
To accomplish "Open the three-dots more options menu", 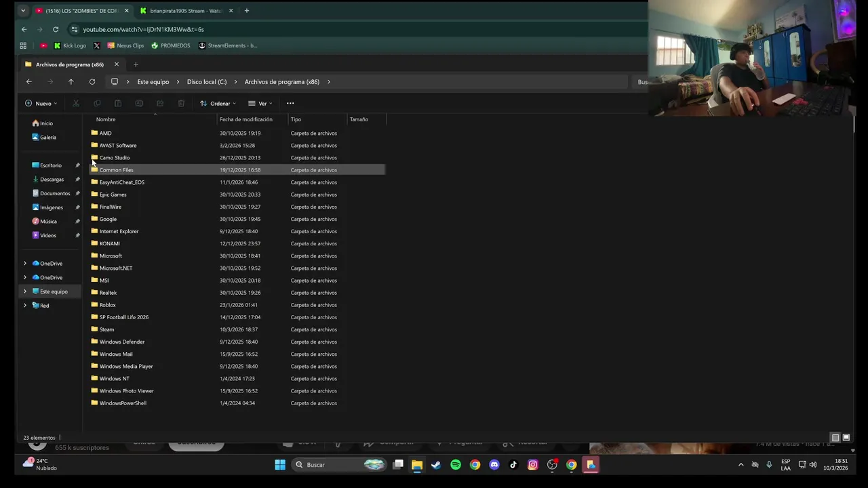I will (x=290, y=104).
